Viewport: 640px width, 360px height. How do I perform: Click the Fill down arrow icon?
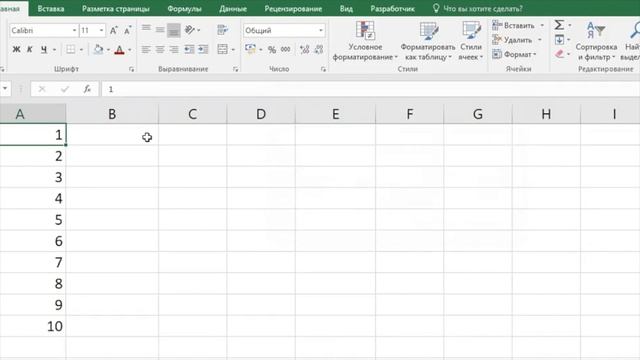pos(559,40)
